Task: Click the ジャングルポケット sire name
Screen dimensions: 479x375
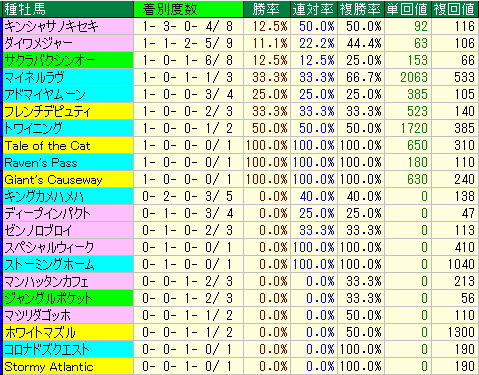Action: pos(48,298)
